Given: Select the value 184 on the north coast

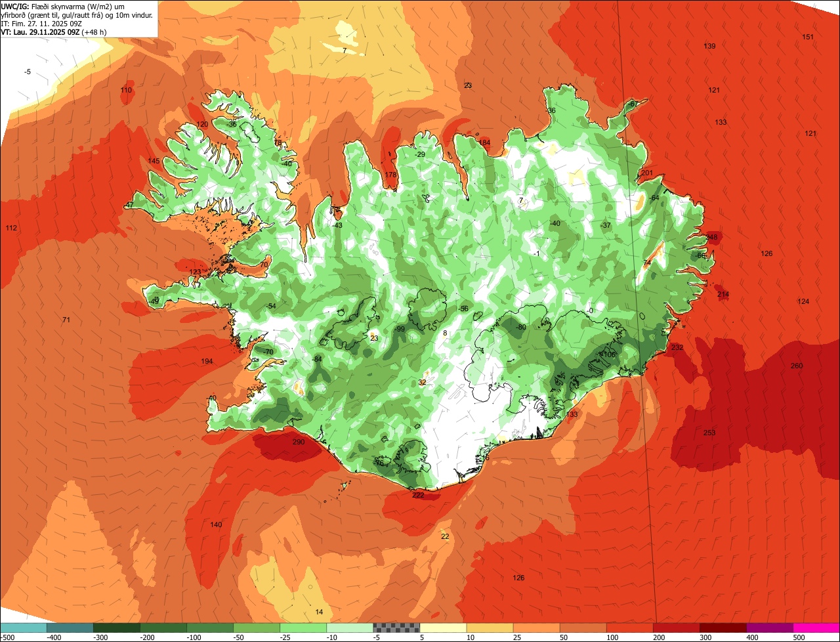Looking at the screenshot, I should 484,142.
